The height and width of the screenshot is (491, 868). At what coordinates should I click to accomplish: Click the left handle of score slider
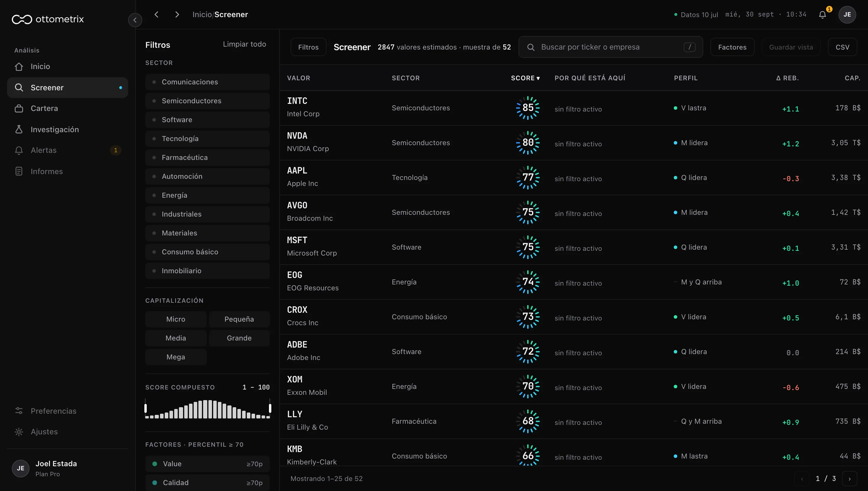146,408
